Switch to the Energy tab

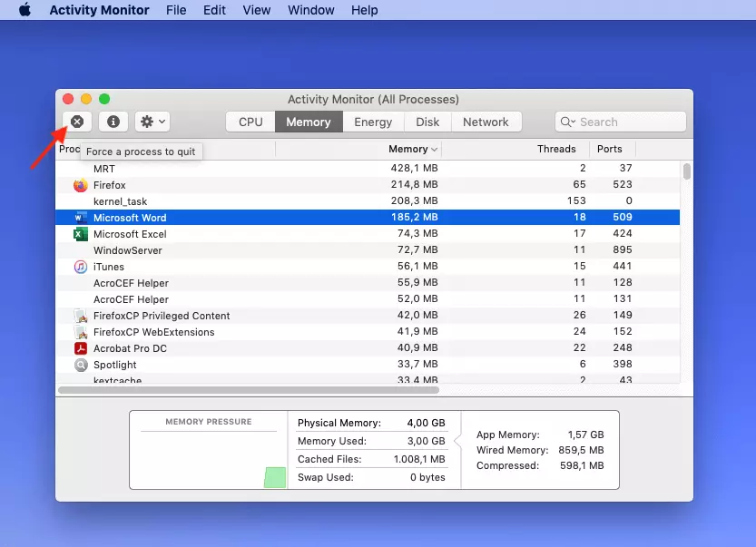[x=373, y=122]
